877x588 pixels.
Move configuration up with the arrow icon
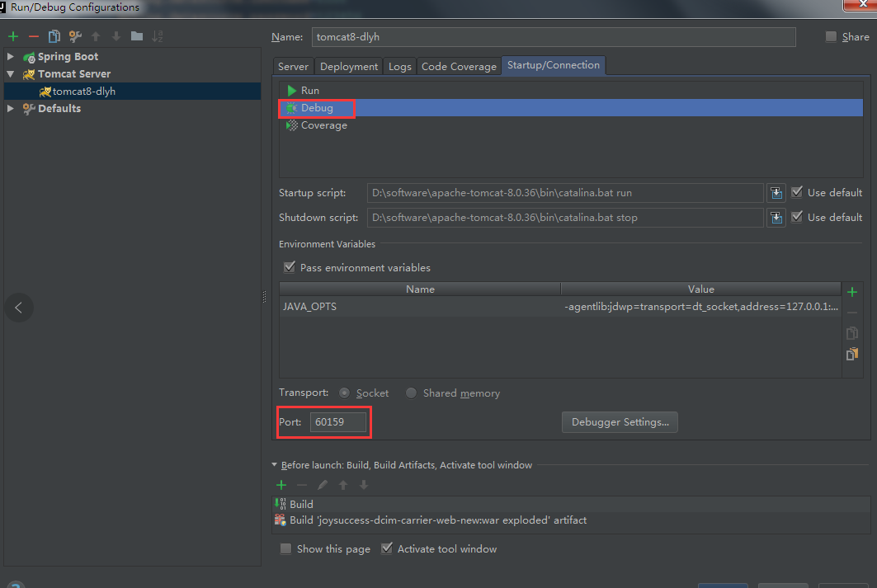point(96,36)
